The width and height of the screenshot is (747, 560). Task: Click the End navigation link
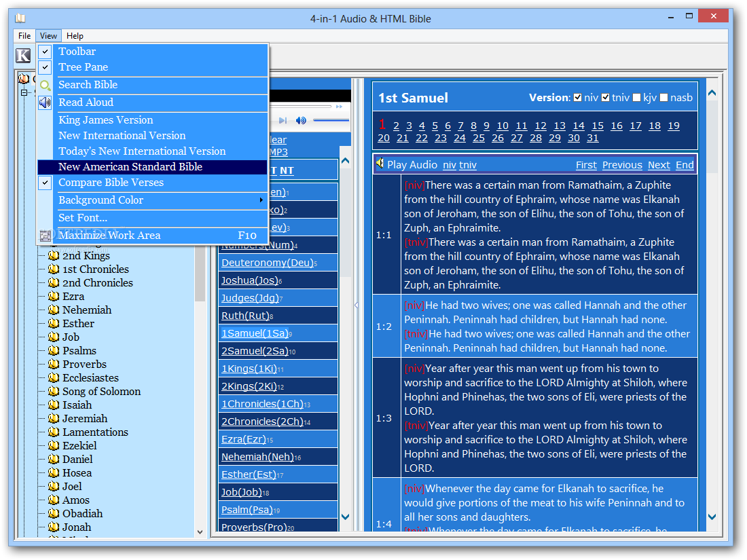685,165
